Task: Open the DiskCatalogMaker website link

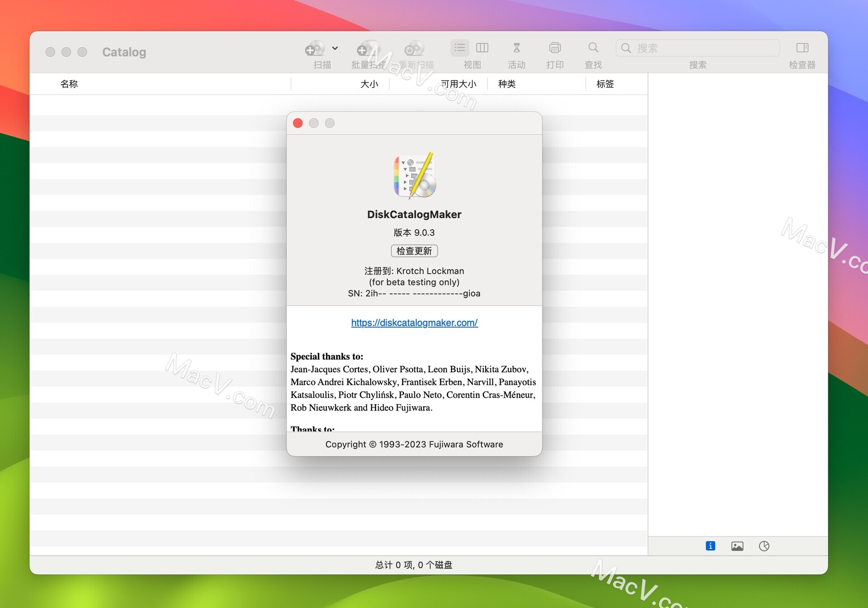Action: 414,323
